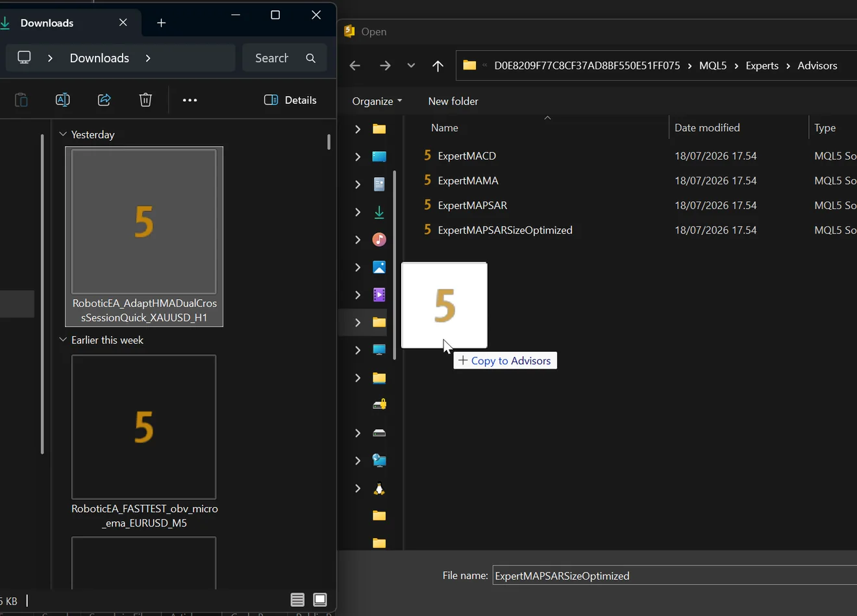Select the ExpertMAMA file
This screenshot has width=857, height=616.
pos(468,180)
